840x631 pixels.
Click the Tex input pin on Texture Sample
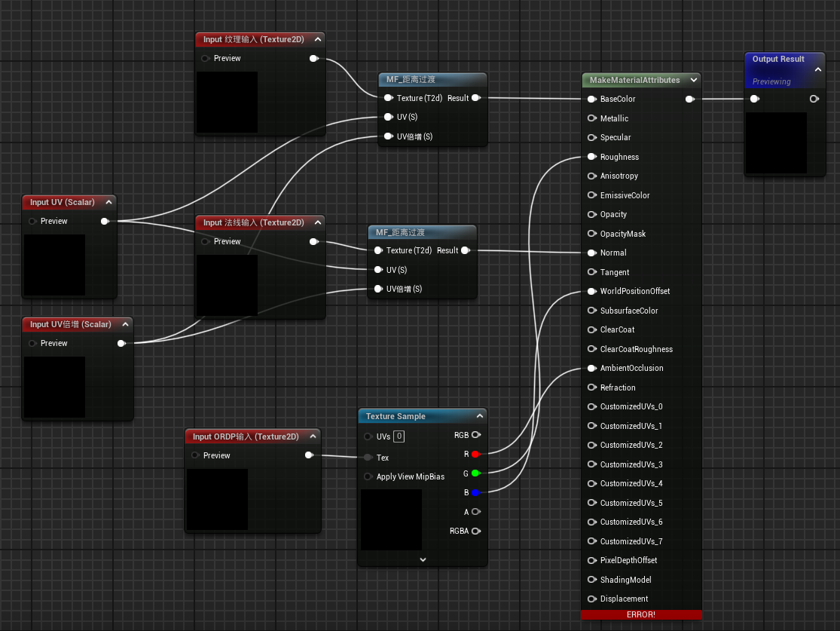(368, 458)
